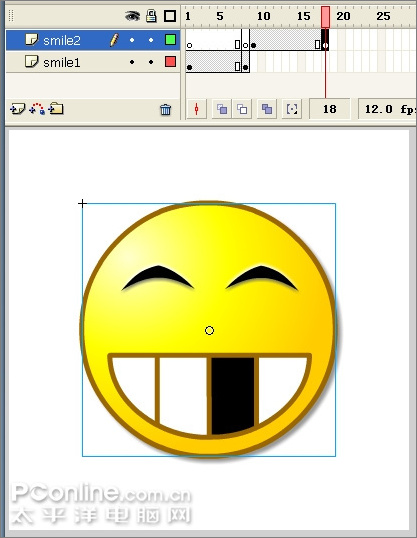Image resolution: width=417 pixels, height=538 pixels.
Task: Select the smile1 layer
Action: [x=93, y=62]
